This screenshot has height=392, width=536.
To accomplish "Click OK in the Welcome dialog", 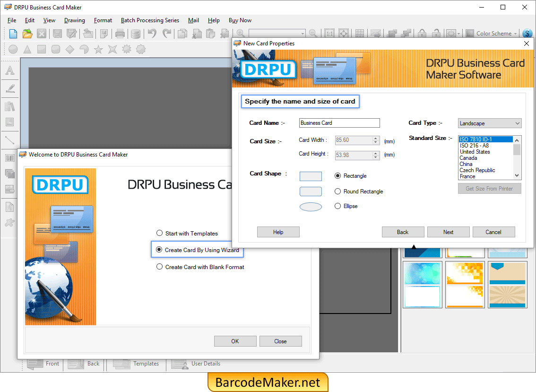I will (235, 341).
